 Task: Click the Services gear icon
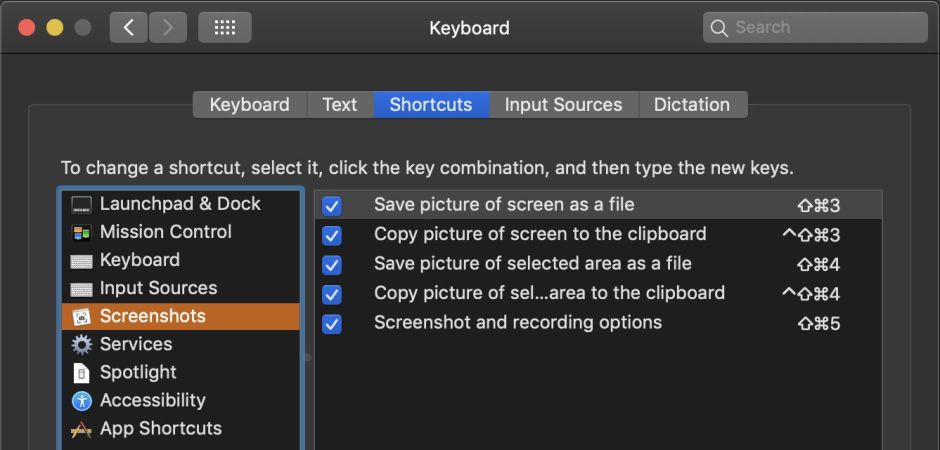(82, 345)
